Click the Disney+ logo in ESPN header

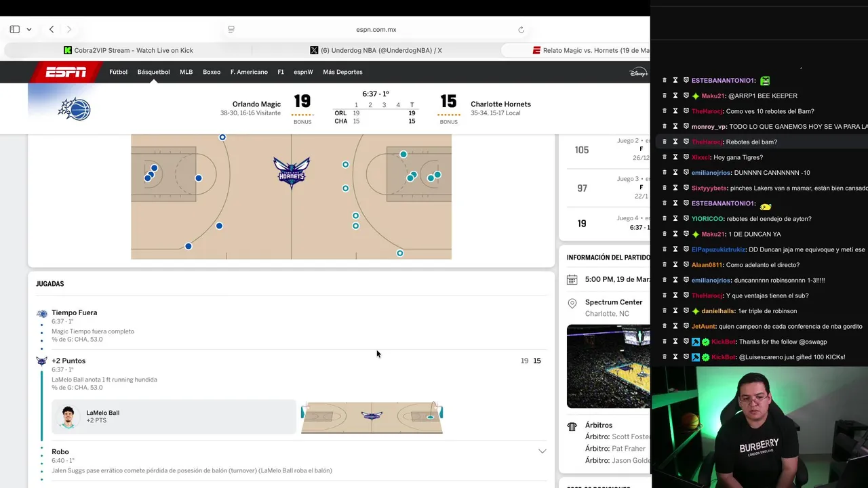(x=638, y=72)
